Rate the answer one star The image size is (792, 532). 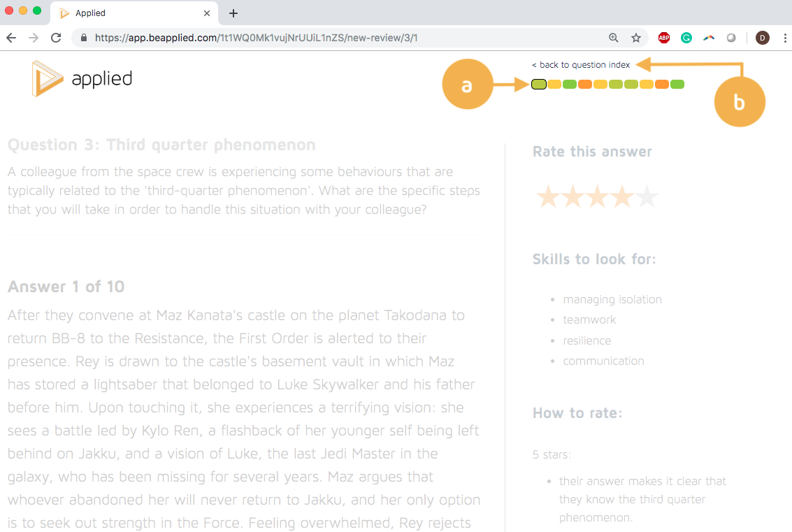pyautogui.click(x=547, y=197)
